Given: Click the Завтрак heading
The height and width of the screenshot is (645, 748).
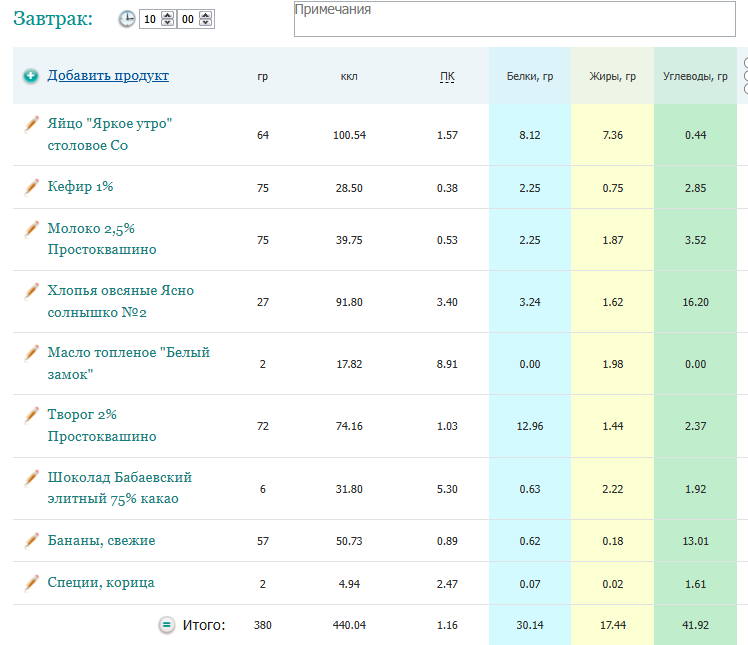Looking at the screenshot, I should [x=53, y=19].
